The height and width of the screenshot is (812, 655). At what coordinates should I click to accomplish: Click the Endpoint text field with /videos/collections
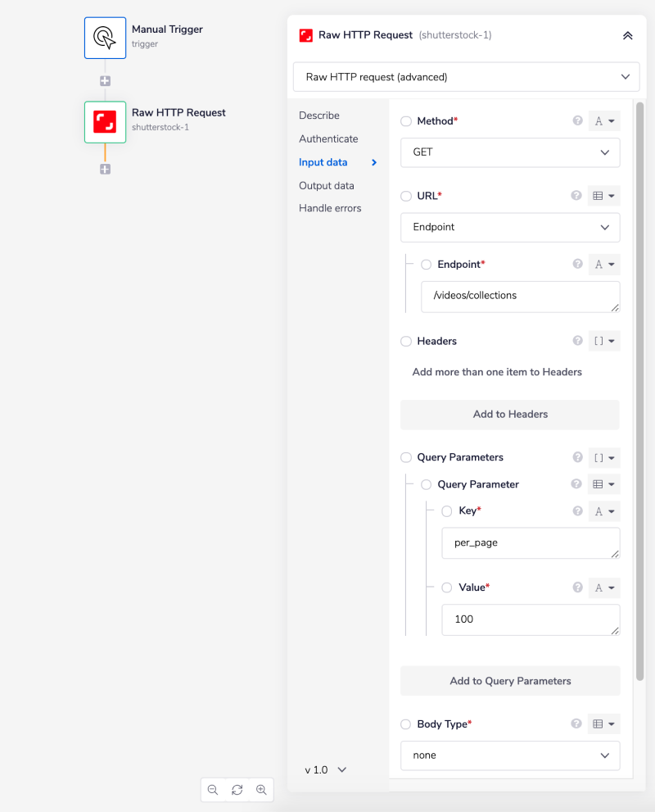tap(519, 297)
